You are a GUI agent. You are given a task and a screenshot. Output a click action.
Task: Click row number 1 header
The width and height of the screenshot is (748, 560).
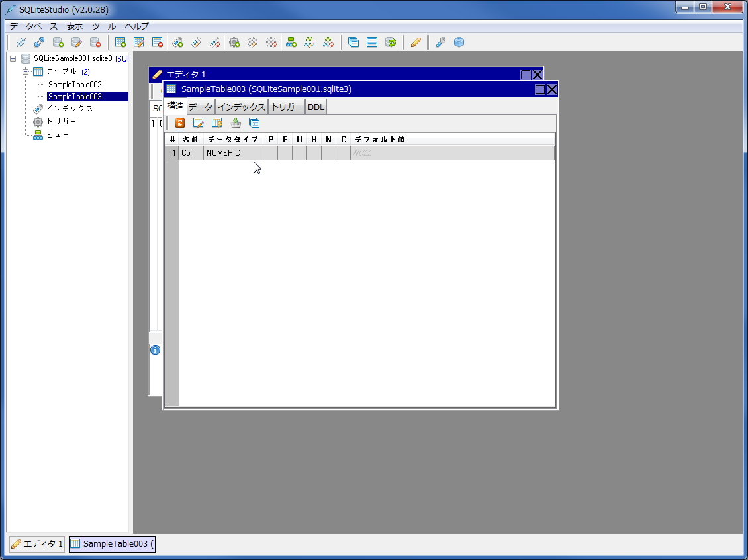(171, 153)
